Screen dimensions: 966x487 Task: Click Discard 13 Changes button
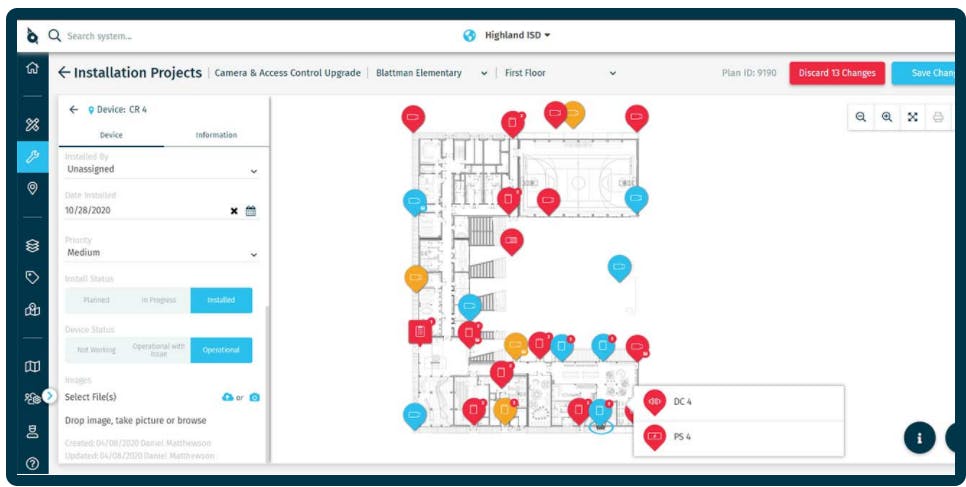[837, 73]
